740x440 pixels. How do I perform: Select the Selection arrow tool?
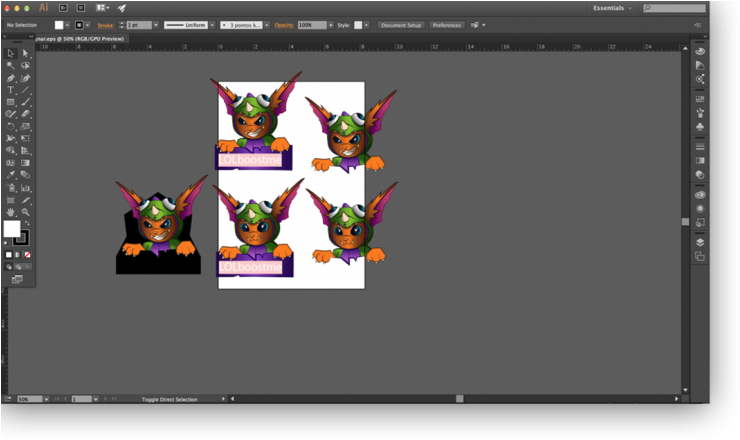(11, 53)
